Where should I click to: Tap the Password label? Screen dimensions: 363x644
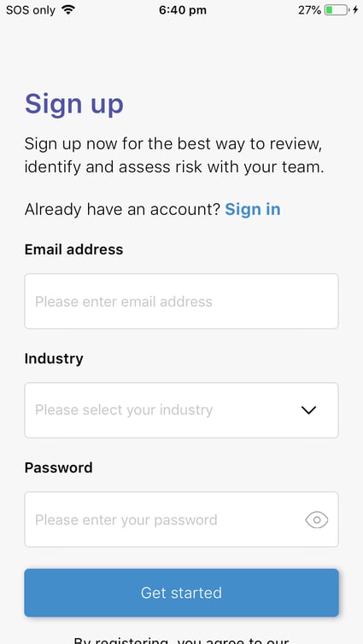point(58,467)
